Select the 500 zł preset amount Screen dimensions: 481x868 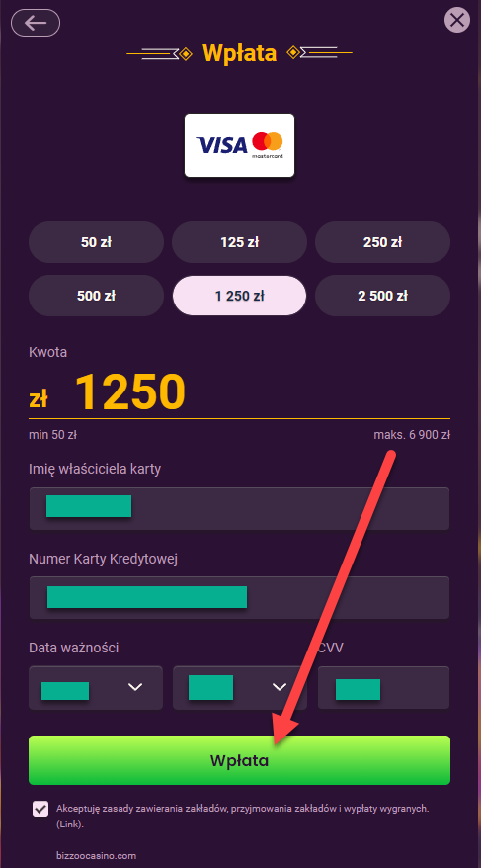[x=96, y=296]
